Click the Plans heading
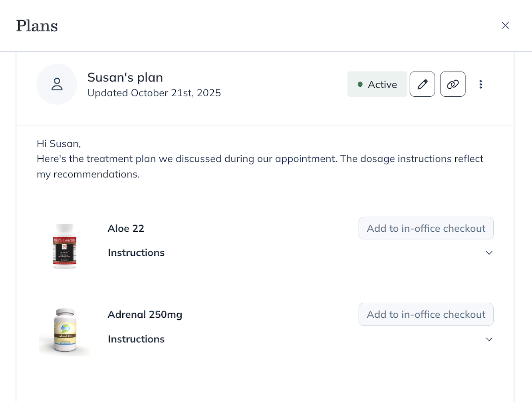 (37, 26)
